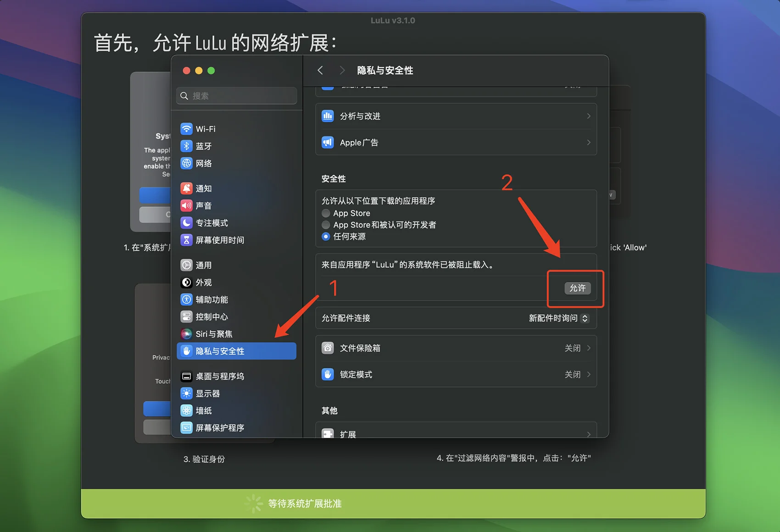Image resolution: width=780 pixels, height=532 pixels.
Task: Click the 锁定模式 hand icon
Action: 328,375
